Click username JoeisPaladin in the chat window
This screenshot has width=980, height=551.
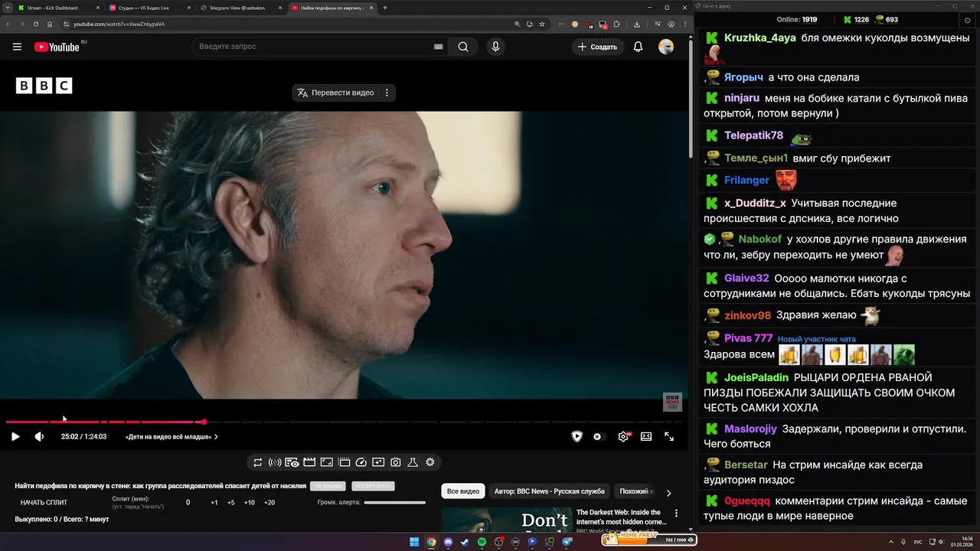point(756,377)
